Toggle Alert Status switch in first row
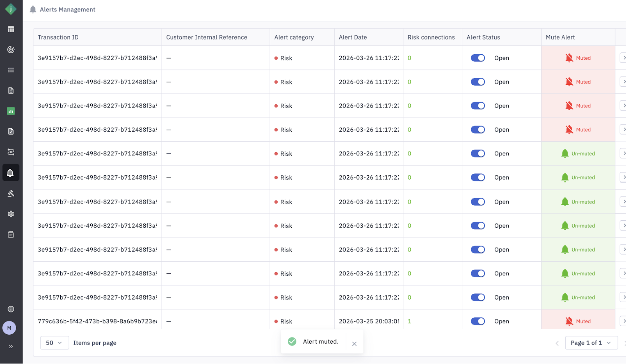The height and width of the screenshot is (364, 630). pos(478,58)
